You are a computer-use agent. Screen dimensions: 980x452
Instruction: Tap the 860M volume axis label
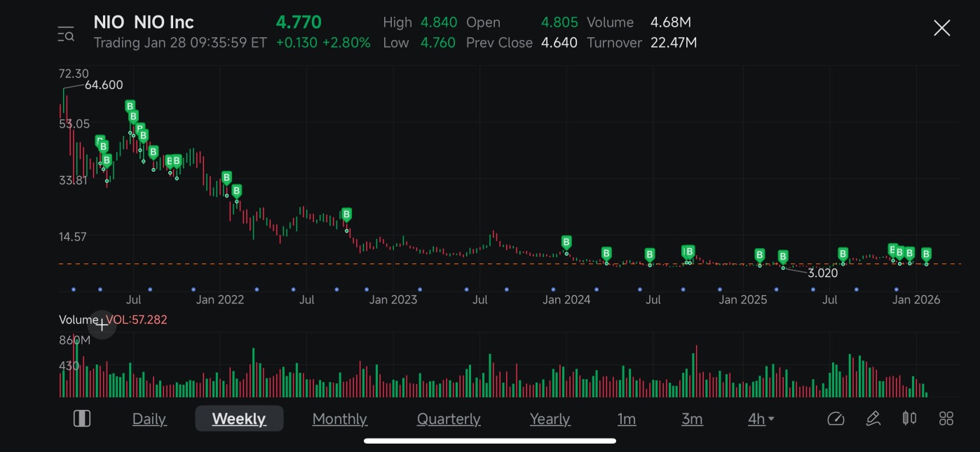point(75,340)
